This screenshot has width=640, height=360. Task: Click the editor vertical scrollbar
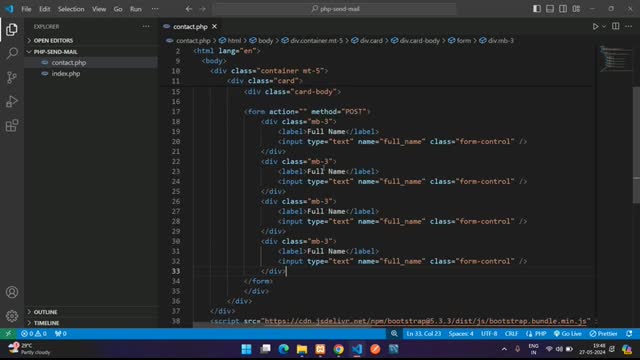click(636, 145)
